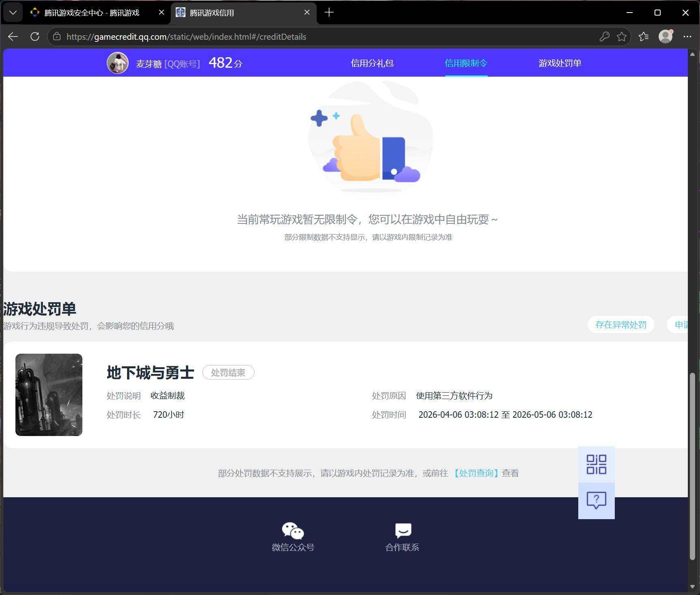Viewport: 700px width, 595px height.
Task: Close the 腾讯游戏安全中心 tab
Action: point(161,13)
